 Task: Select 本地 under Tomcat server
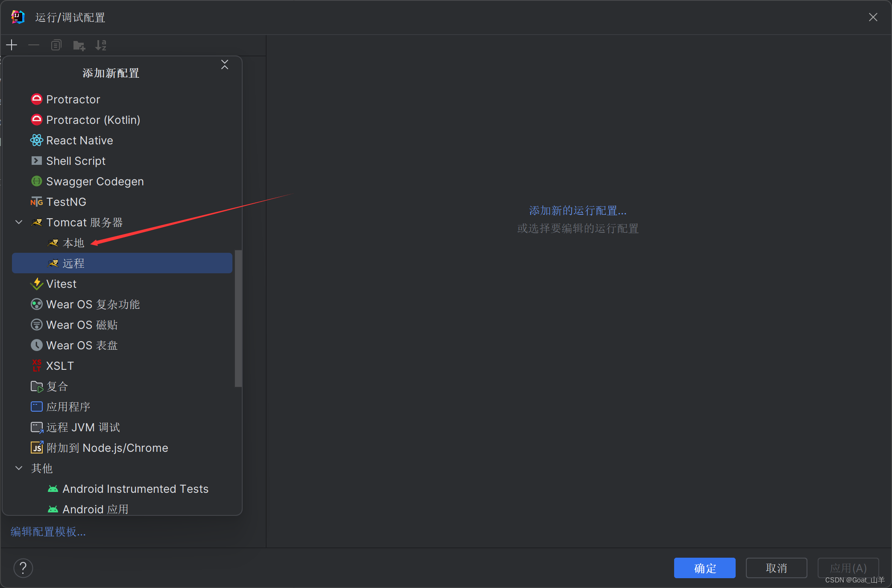[x=73, y=243]
